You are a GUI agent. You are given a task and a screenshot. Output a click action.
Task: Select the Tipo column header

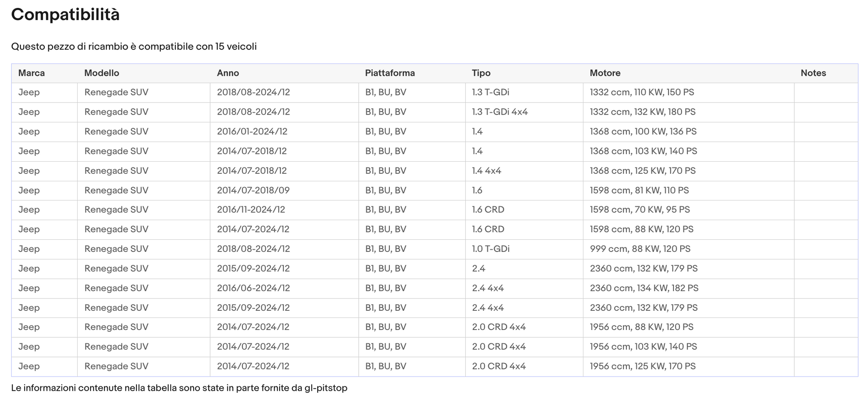(481, 73)
